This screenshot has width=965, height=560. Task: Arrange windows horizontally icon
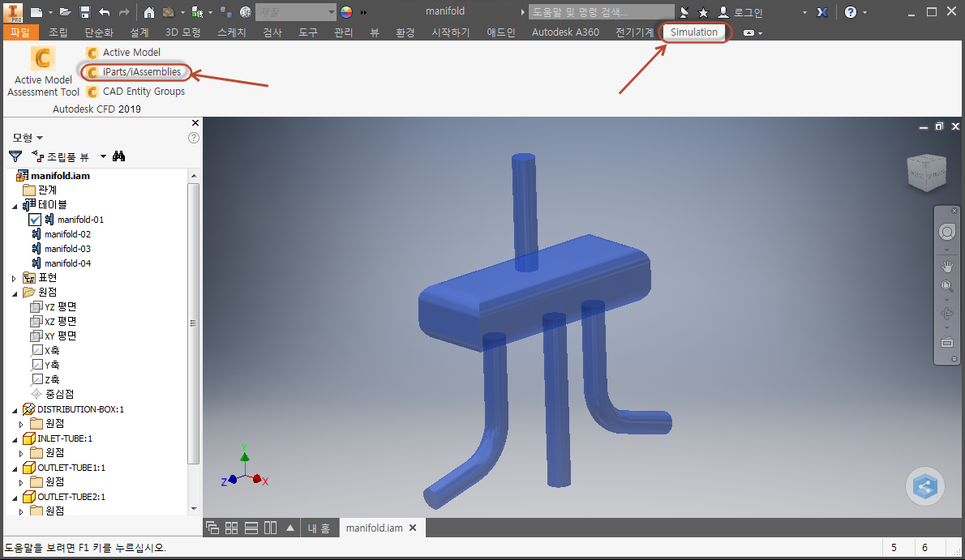tap(251, 528)
